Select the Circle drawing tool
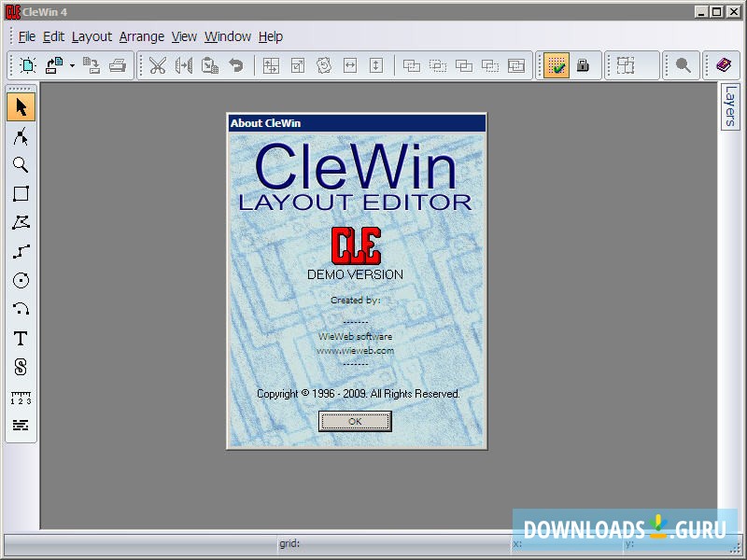 [19, 280]
